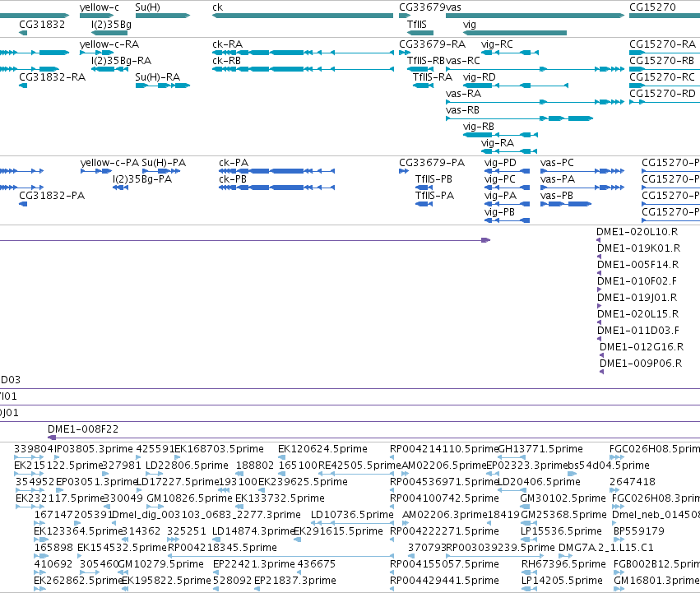Image resolution: width=700 pixels, height=593 pixels.
Task: Select EST label "BP559179"
Action: pos(639,531)
